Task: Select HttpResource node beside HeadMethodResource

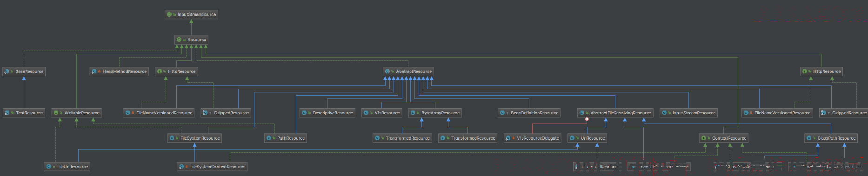Action: click(177, 72)
